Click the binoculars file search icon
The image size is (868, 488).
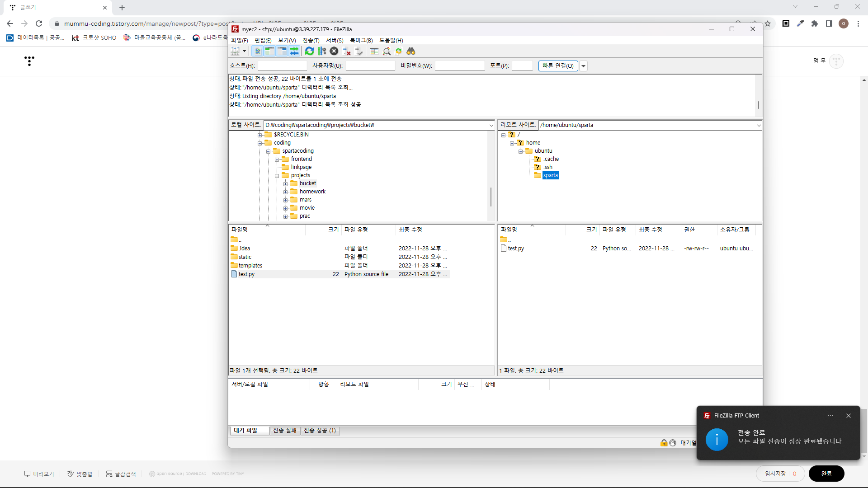[411, 51]
